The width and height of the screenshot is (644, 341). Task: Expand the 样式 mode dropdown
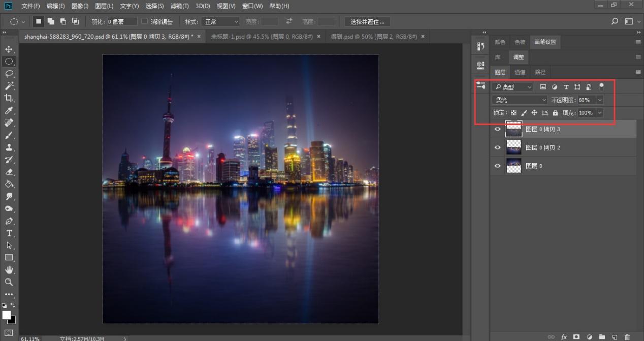coord(219,21)
